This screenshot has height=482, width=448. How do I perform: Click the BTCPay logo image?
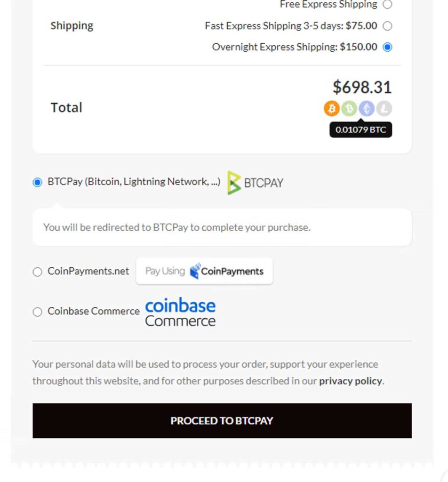[x=256, y=183]
